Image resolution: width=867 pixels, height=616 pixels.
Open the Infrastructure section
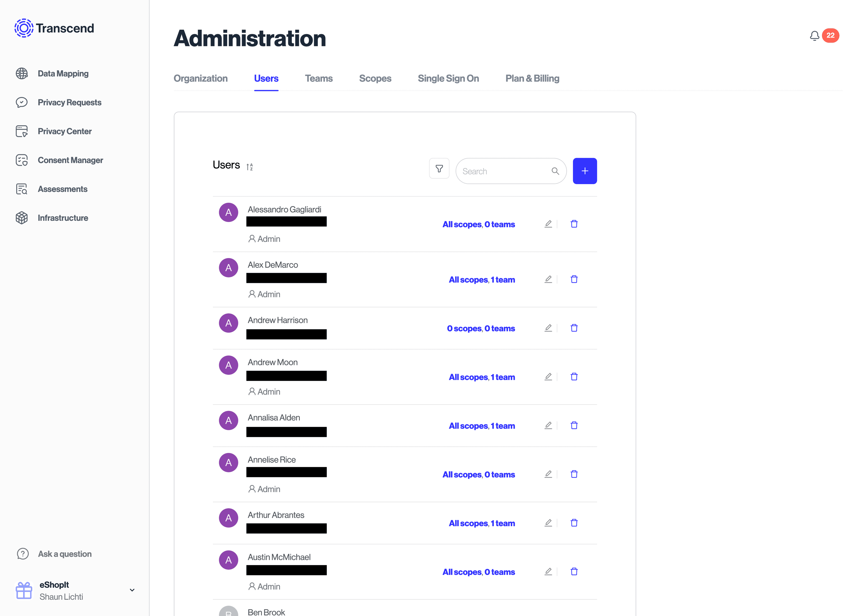point(63,217)
